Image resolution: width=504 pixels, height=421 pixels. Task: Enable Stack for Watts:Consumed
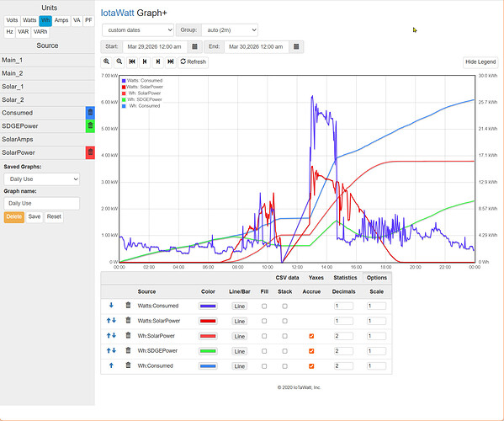[284, 306]
